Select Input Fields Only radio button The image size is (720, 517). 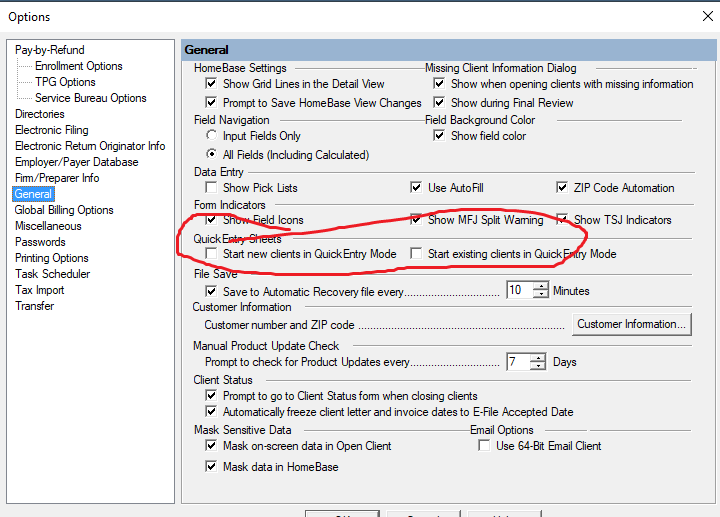click(211, 136)
